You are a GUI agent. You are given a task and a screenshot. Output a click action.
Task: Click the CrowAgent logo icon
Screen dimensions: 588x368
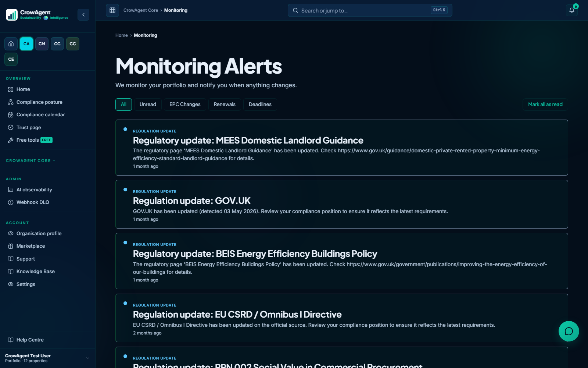click(x=12, y=15)
